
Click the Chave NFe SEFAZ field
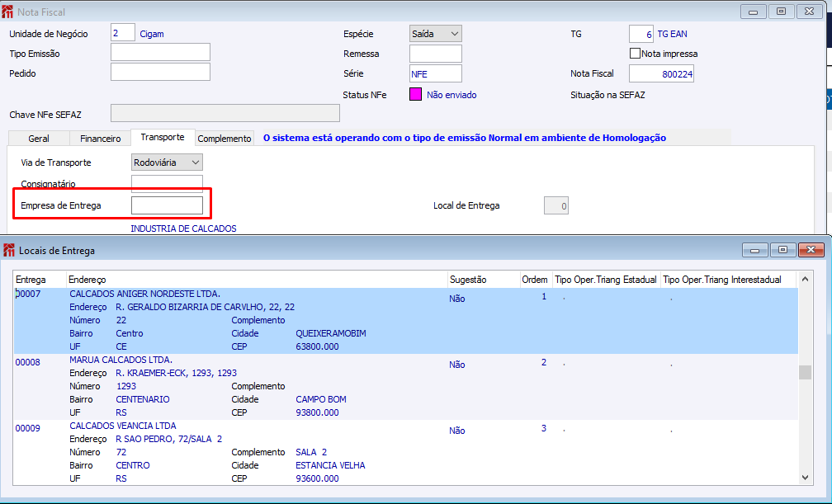[225, 113]
